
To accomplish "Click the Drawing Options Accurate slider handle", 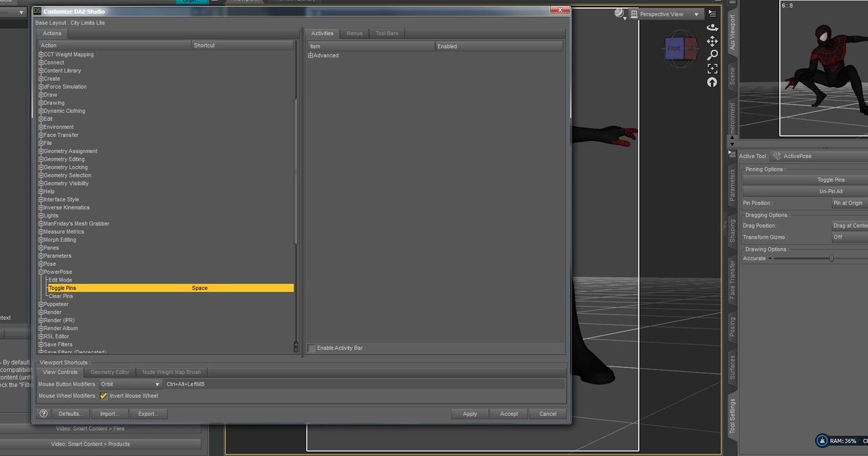I will [831, 258].
